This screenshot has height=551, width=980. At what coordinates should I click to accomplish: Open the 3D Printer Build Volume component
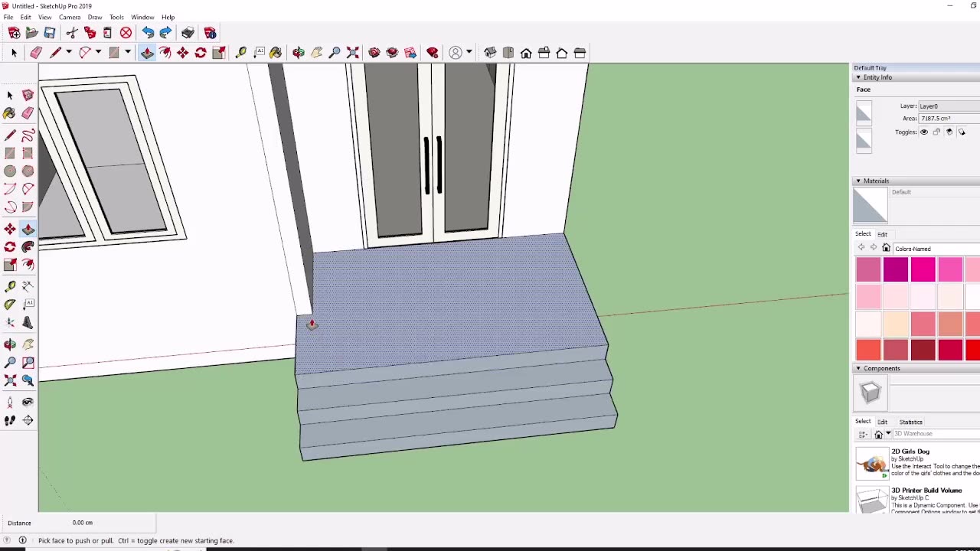(917, 501)
